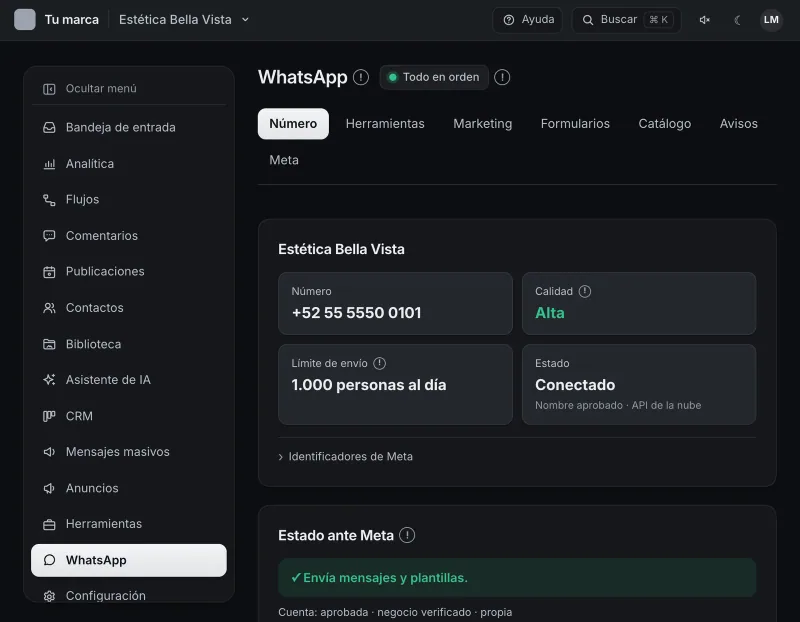Click the Estética Bella Vista card heading
800x622 pixels.
(341, 250)
